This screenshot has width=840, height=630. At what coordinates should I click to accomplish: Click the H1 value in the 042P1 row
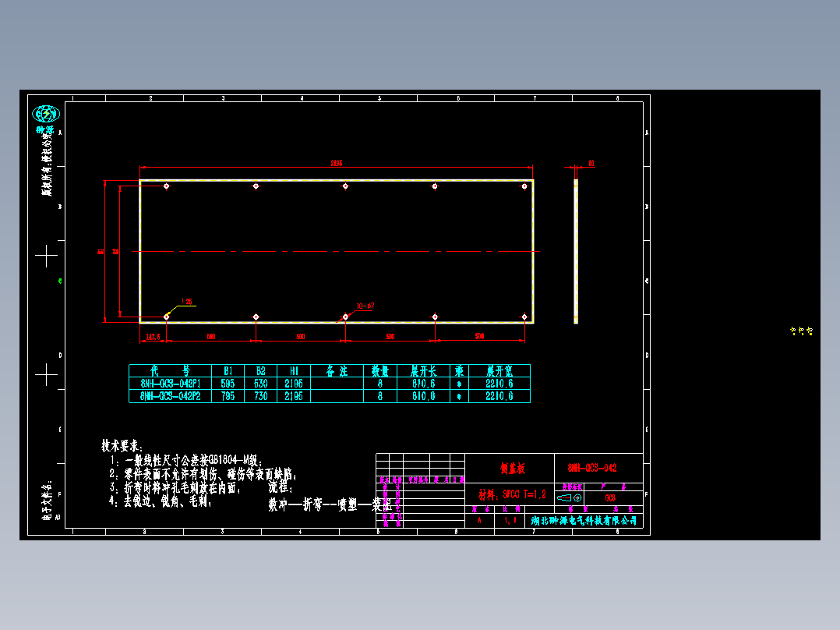pyautogui.click(x=294, y=384)
